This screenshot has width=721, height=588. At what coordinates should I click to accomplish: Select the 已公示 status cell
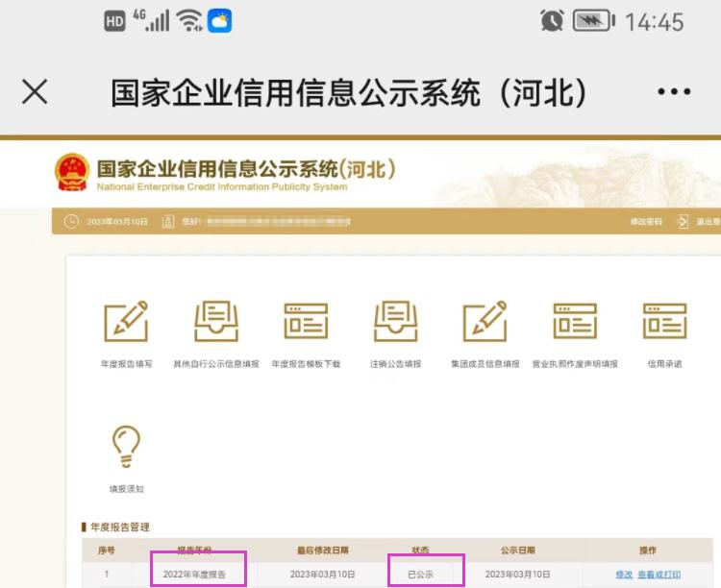(x=420, y=575)
